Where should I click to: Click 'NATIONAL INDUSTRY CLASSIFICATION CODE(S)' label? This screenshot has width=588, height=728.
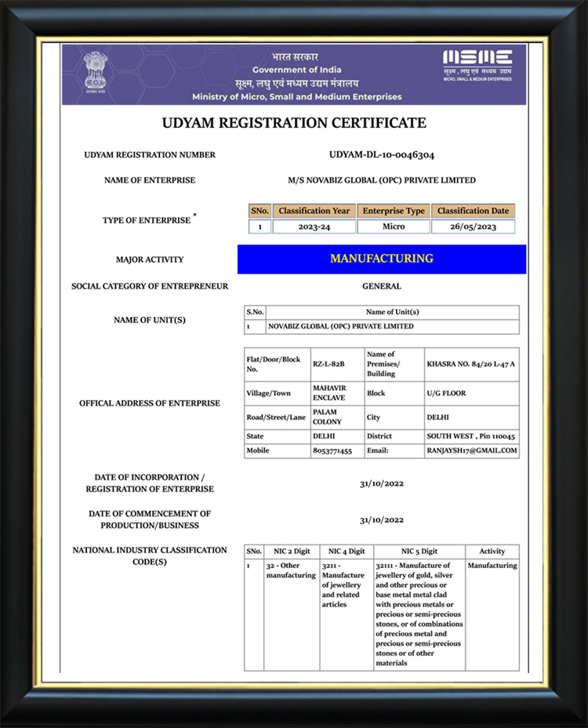point(150,555)
